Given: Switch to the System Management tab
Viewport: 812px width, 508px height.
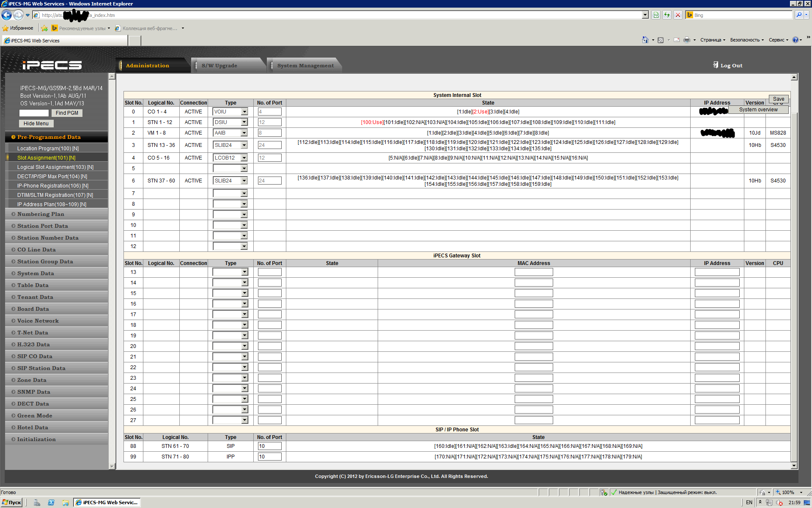Looking at the screenshot, I should click(x=305, y=66).
